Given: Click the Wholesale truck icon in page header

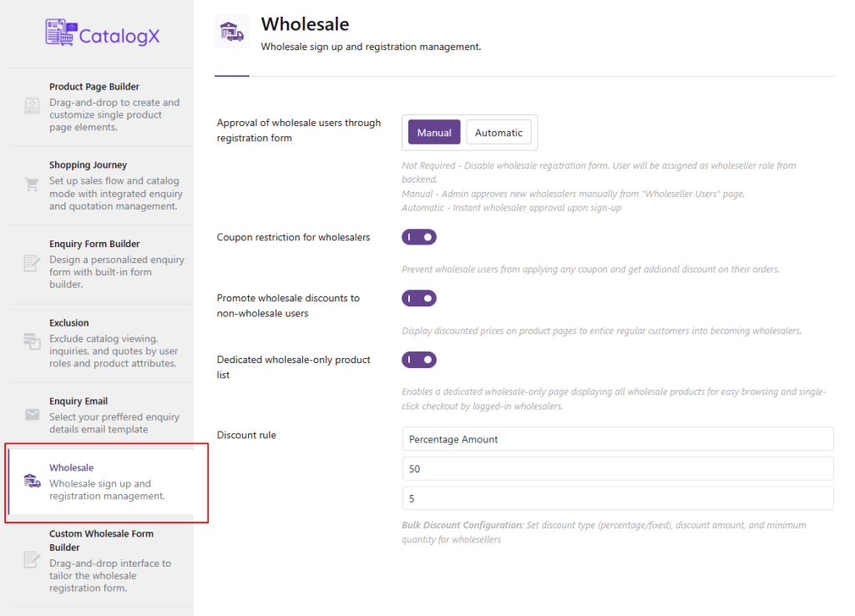Looking at the screenshot, I should pos(231,32).
